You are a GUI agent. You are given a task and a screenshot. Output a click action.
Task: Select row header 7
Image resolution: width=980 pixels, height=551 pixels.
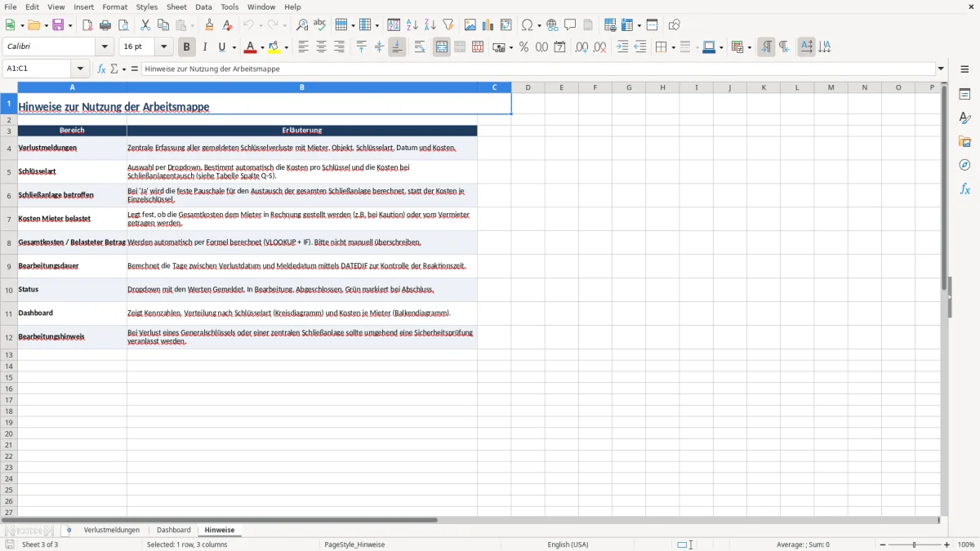pos(9,219)
